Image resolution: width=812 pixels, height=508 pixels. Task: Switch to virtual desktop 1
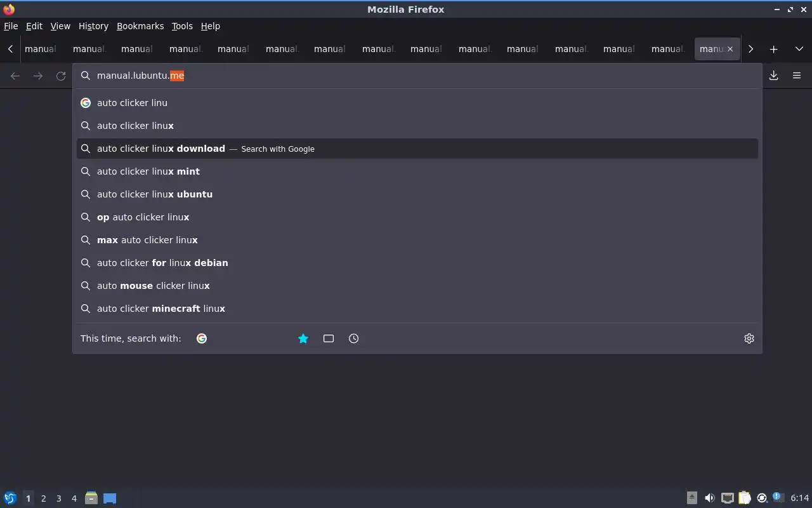pyautogui.click(x=28, y=498)
